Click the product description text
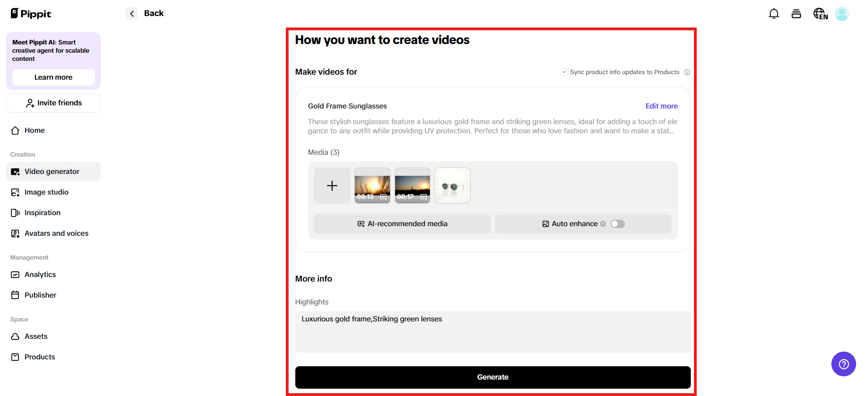The height and width of the screenshot is (396, 868). pos(493,126)
